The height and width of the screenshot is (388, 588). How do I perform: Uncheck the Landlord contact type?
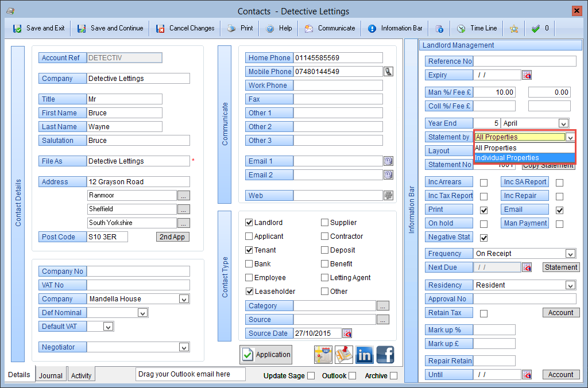click(x=249, y=222)
